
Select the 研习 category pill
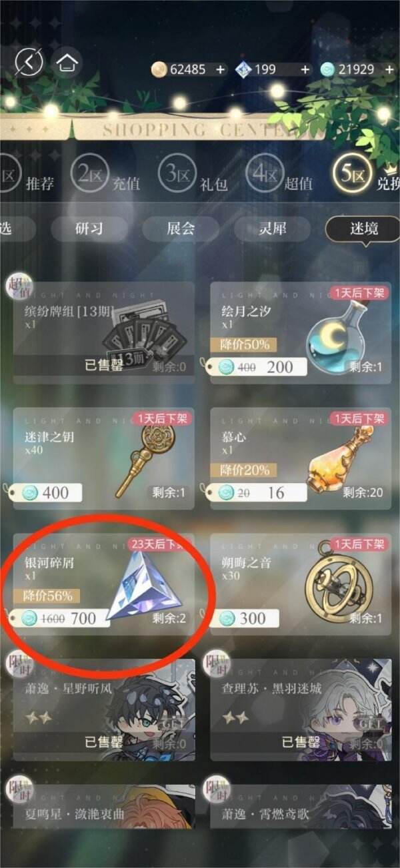89,228
